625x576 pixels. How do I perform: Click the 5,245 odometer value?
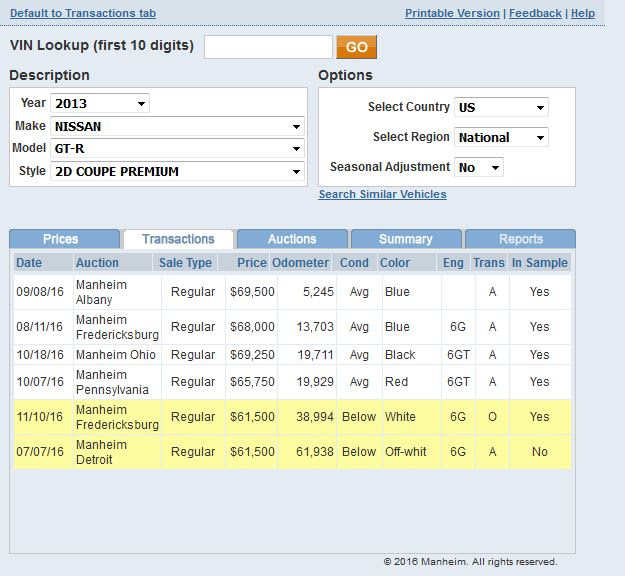[x=318, y=292]
